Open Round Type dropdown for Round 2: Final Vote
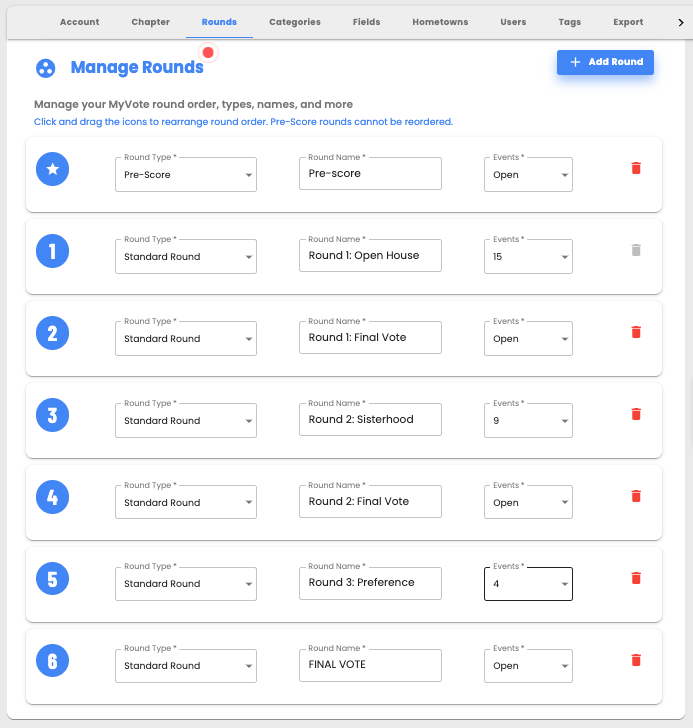This screenshot has height=728, width=693. click(x=186, y=502)
